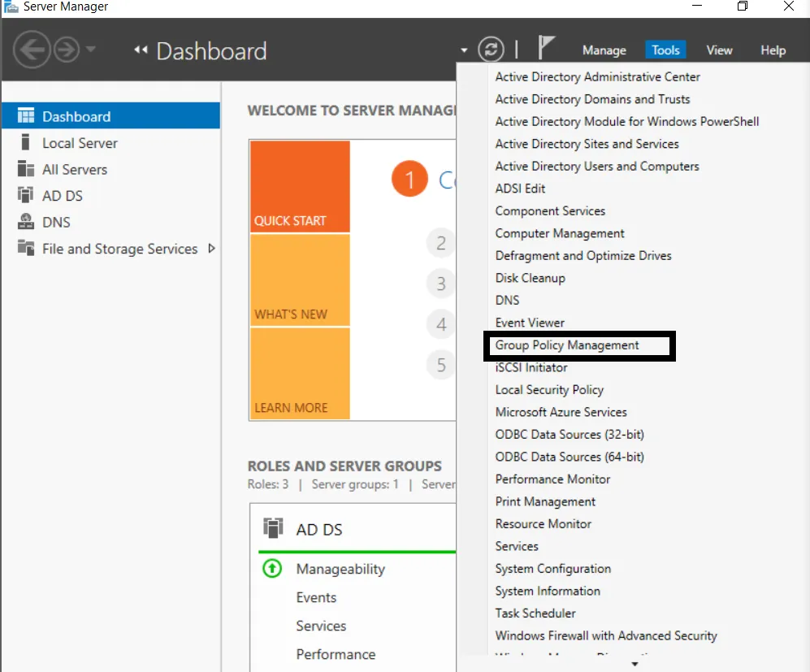The width and height of the screenshot is (810, 672).
Task: Click the AD DS icon in sidebar
Action: (x=25, y=195)
